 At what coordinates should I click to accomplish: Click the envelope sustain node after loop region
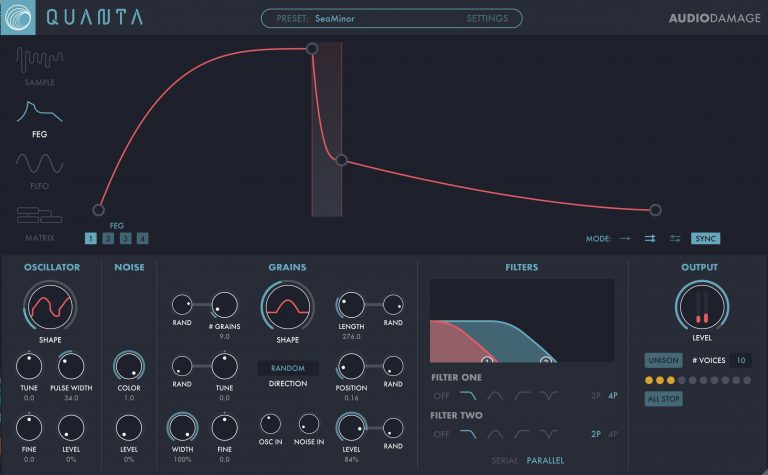tap(341, 160)
